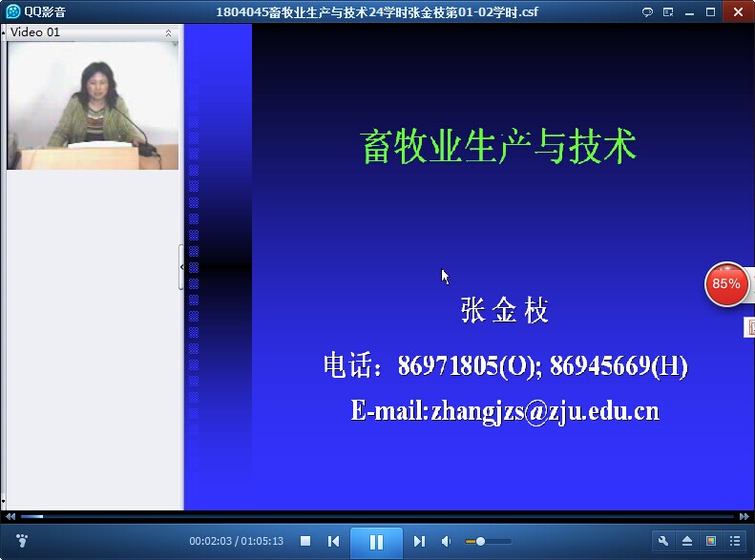Open the wrench toolbox icon
Image resolution: width=755 pixels, height=560 pixels.
coord(663,541)
